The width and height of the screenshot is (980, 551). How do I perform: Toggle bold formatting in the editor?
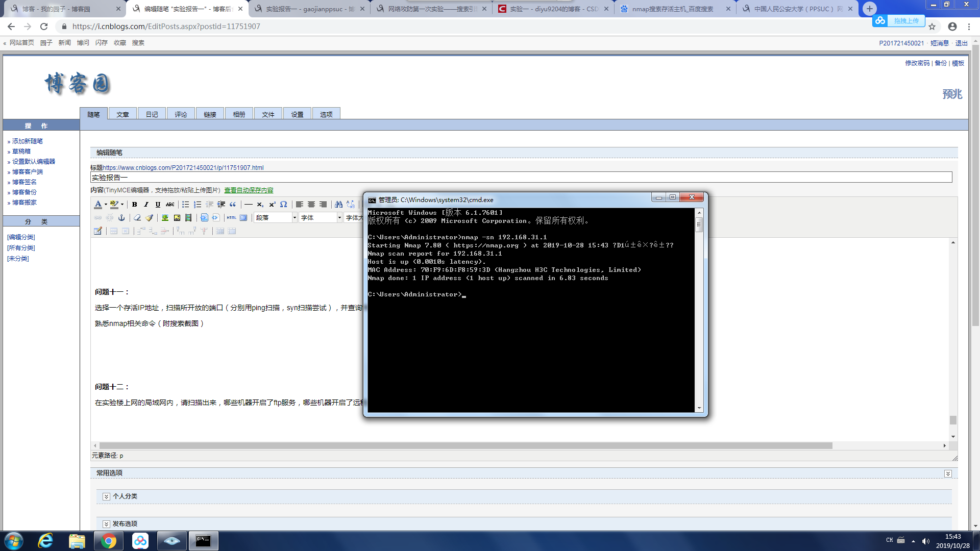[x=134, y=205]
